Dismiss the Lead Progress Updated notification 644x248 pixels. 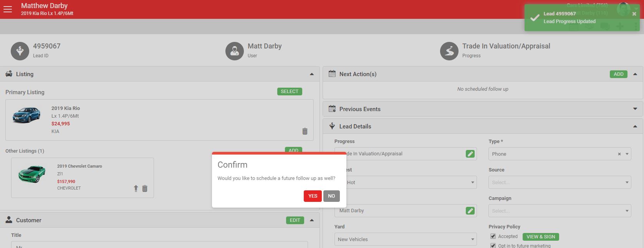point(634,14)
